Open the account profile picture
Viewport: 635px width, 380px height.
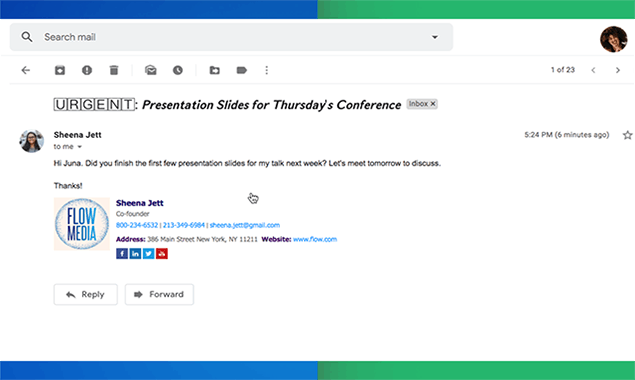tap(614, 39)
